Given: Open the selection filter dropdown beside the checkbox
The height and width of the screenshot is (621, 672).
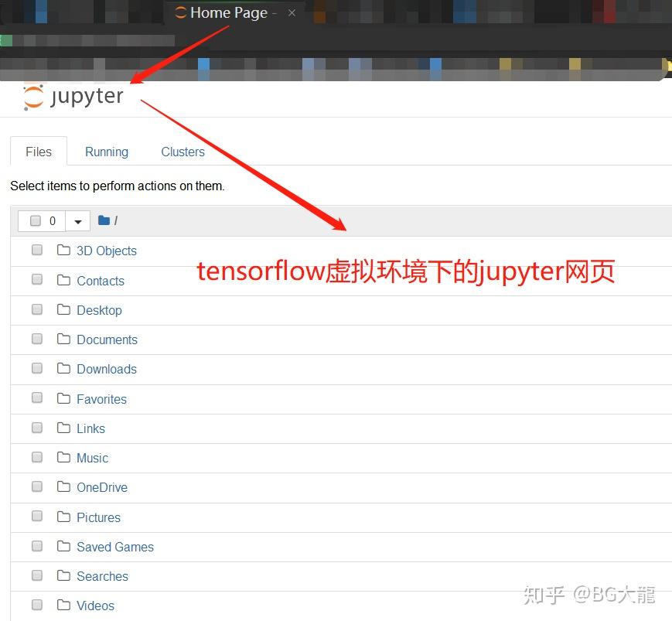Looking at the screenshot, I should click(x=77, y=220).
